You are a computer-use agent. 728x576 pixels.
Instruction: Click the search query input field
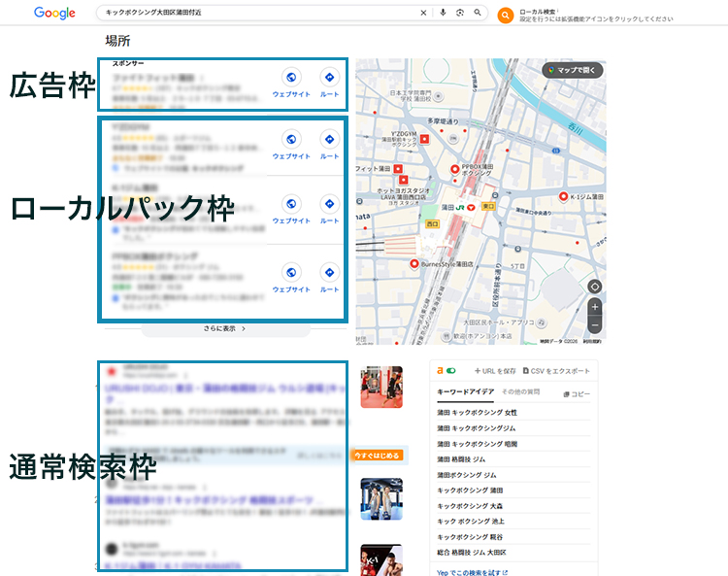coord(257,13)
